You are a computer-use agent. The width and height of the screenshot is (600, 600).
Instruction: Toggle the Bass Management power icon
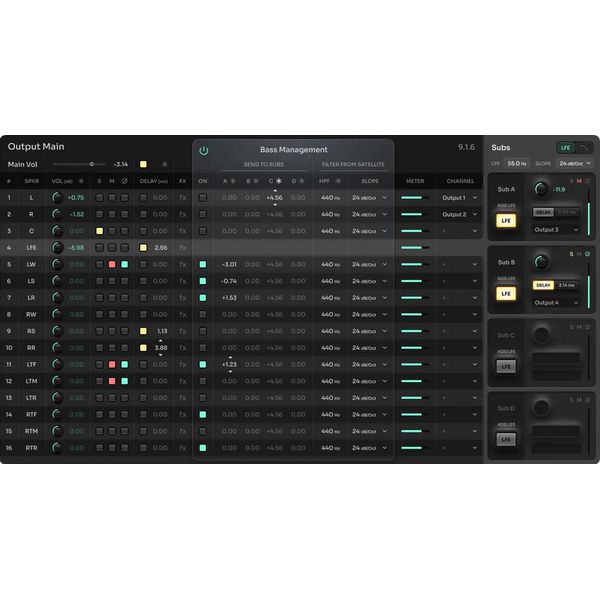(x=204, y=150)
